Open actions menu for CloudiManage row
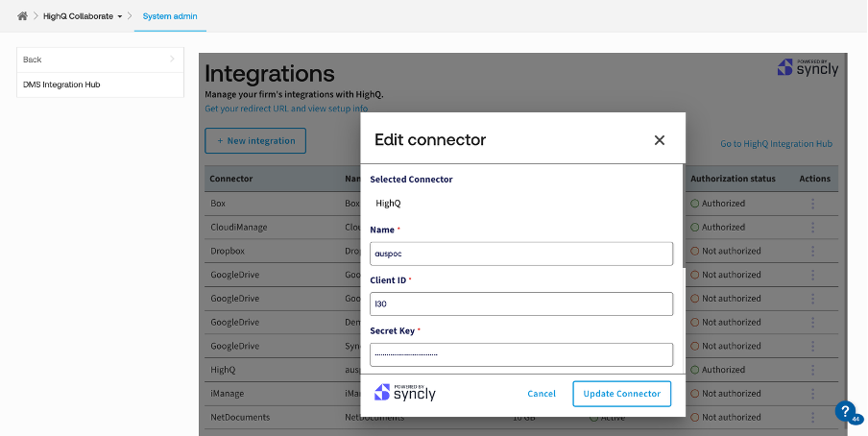The height and width of the screenshot is (436, 868). tap(812, 228)
